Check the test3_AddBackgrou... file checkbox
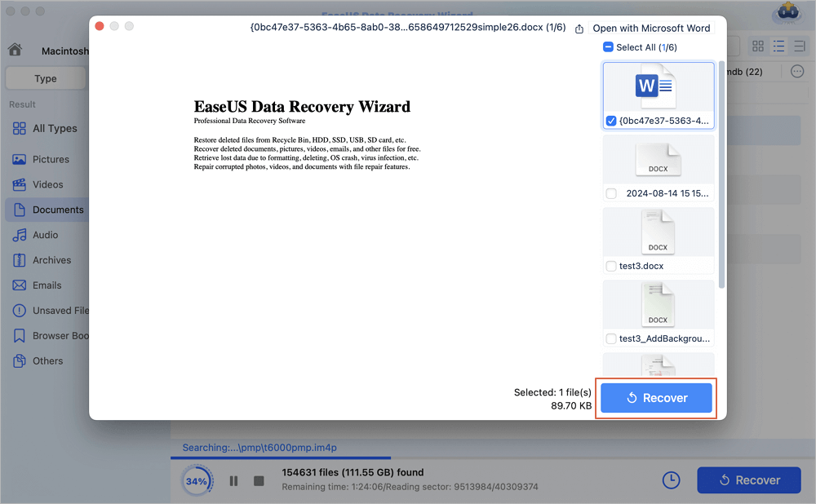The height and width of the screenshot is (504, 816). 611,338
